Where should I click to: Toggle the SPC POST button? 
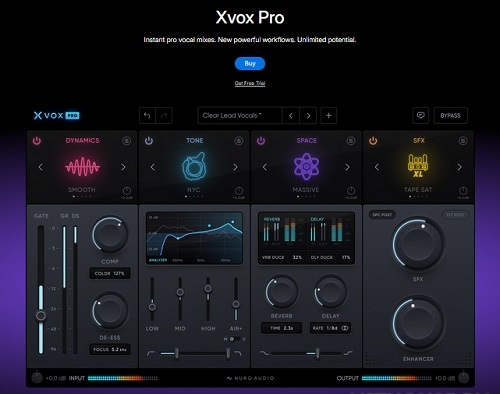pos(382,215)
